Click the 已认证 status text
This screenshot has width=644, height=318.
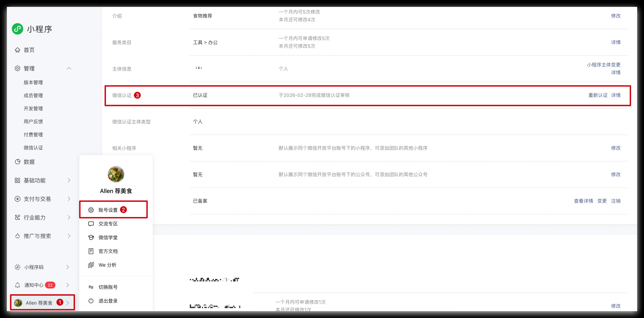[200, 95]
